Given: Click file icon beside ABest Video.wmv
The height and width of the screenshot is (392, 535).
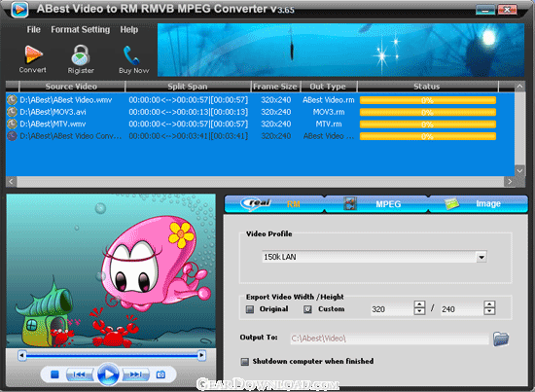Looking at the screenshot, I should (12, 100).
